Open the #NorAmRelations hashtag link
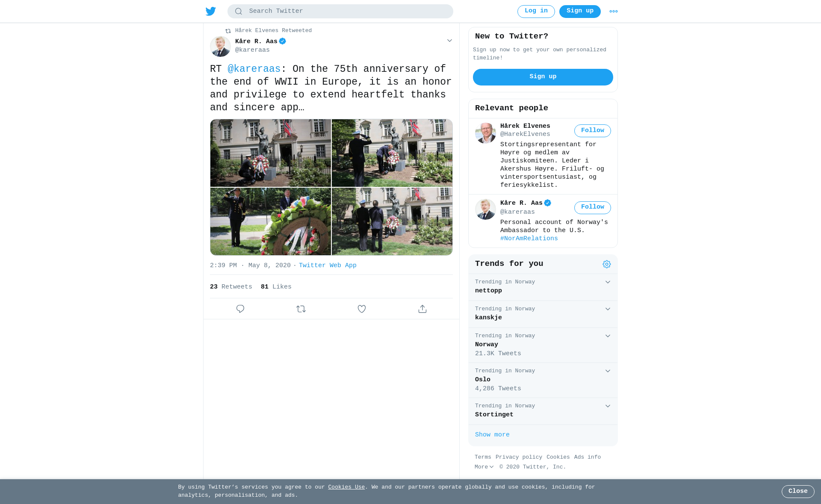Screen dimensions: 821x504 point(529,239)
